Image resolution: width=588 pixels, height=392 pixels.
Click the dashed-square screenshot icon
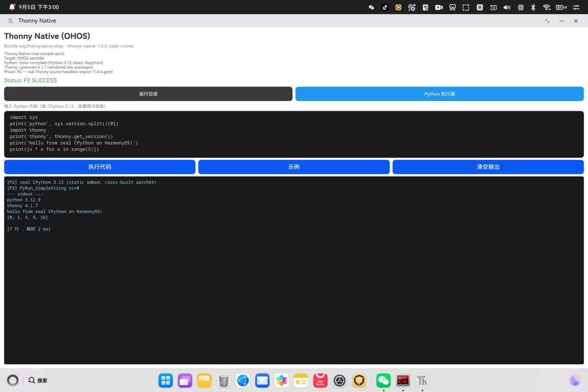tap(466, 7)
